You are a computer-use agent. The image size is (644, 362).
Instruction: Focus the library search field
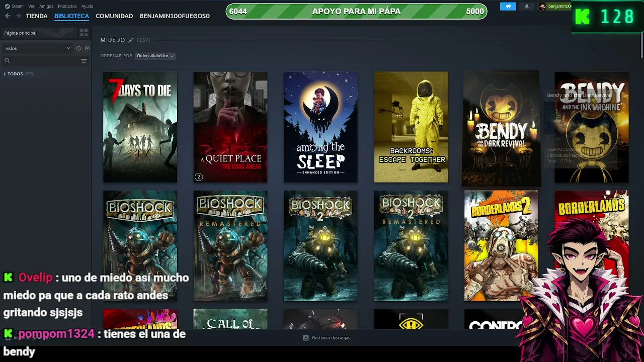[45, 61]
